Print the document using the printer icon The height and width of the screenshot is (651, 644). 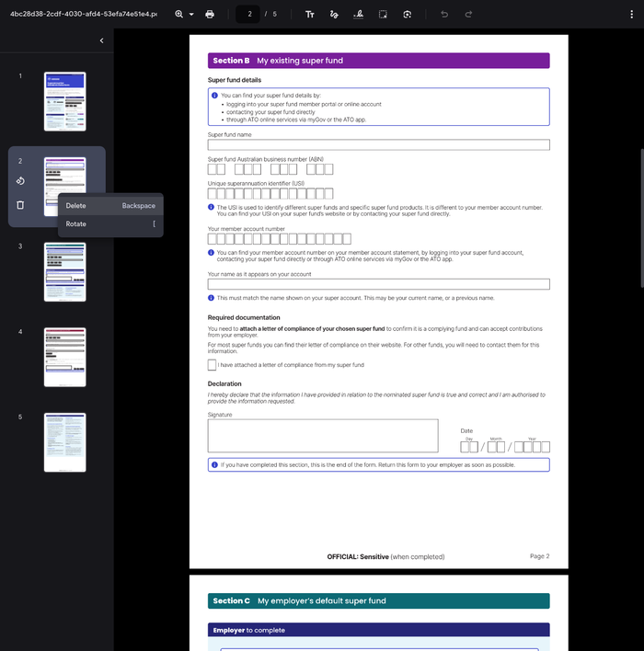210,15
